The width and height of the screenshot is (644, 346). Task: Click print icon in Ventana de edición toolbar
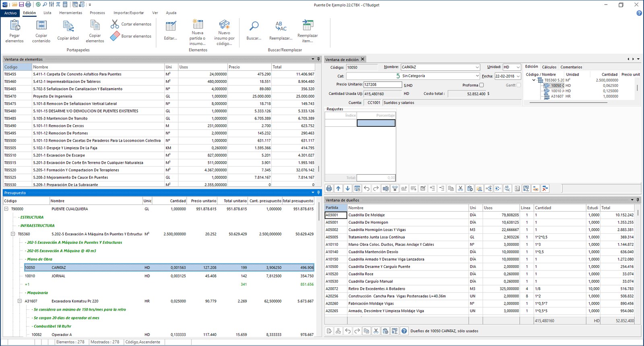pyautogui.click(x=329, y=188)
